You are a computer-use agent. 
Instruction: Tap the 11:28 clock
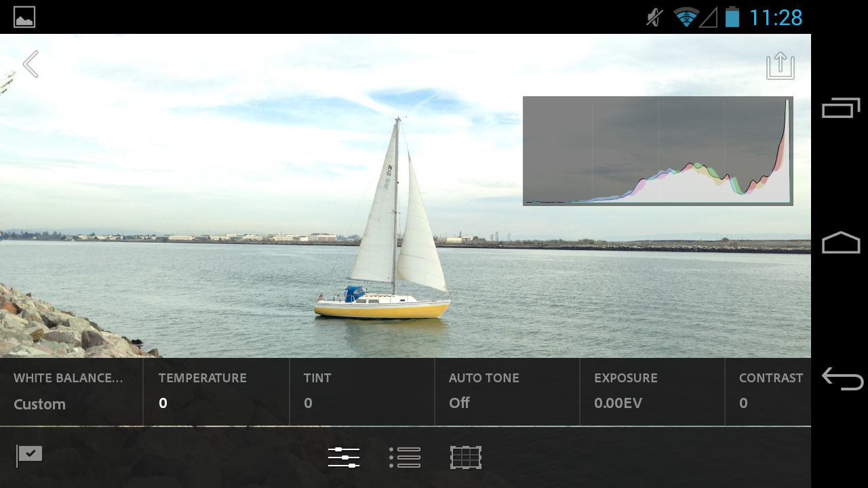point(776,18)
